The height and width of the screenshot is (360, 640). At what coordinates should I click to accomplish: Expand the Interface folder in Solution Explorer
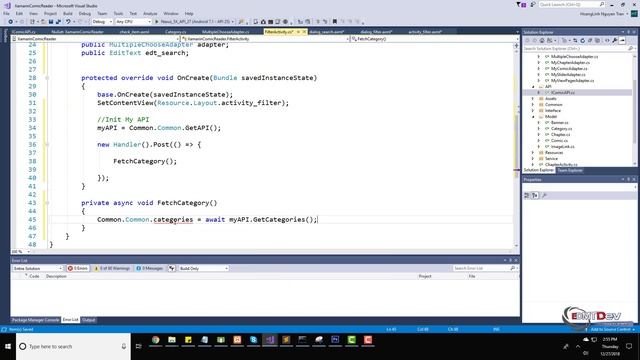(533, 111)
